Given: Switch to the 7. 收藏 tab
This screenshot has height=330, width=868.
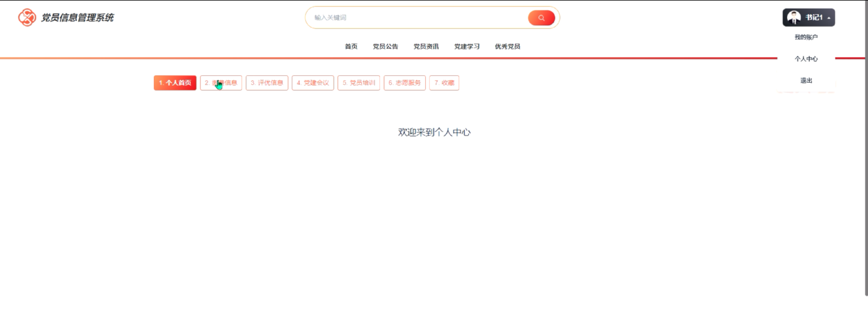Looking at the screenshot, I should click(444, 83).
